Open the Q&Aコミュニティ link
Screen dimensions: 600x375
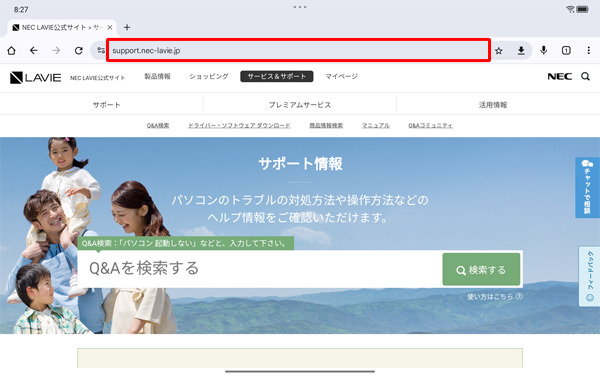(430, 126)
